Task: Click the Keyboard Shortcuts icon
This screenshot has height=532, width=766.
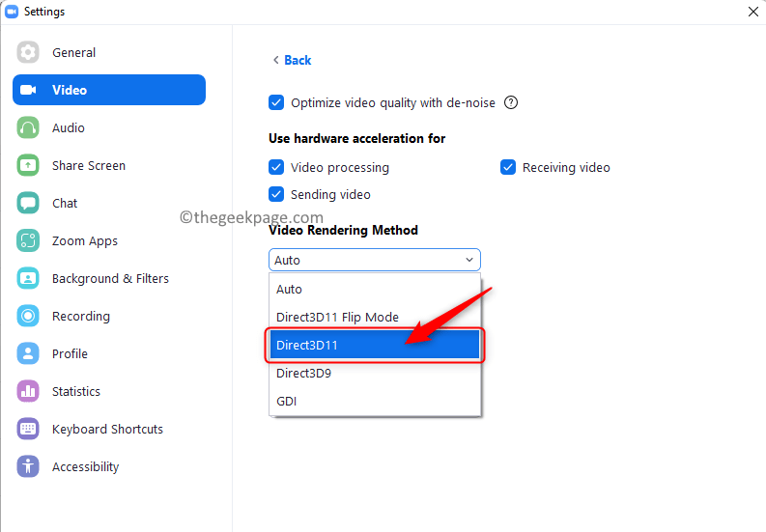Action: pos(28,429)
